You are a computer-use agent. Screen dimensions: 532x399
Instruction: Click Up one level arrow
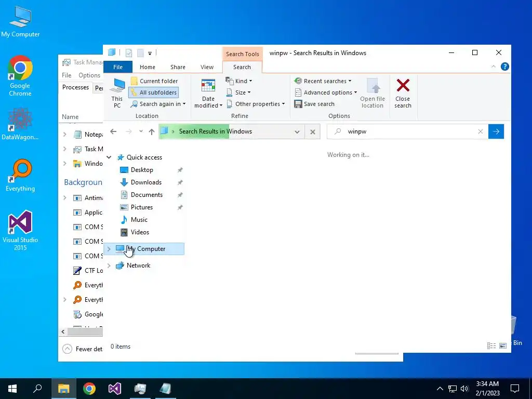click(x=152, y=131)
